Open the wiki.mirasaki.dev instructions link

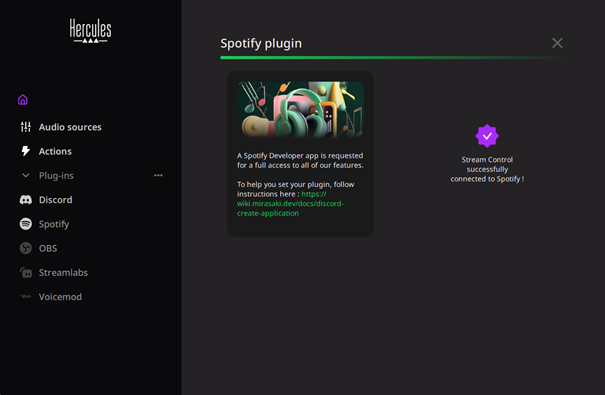(x=290, y=204)
